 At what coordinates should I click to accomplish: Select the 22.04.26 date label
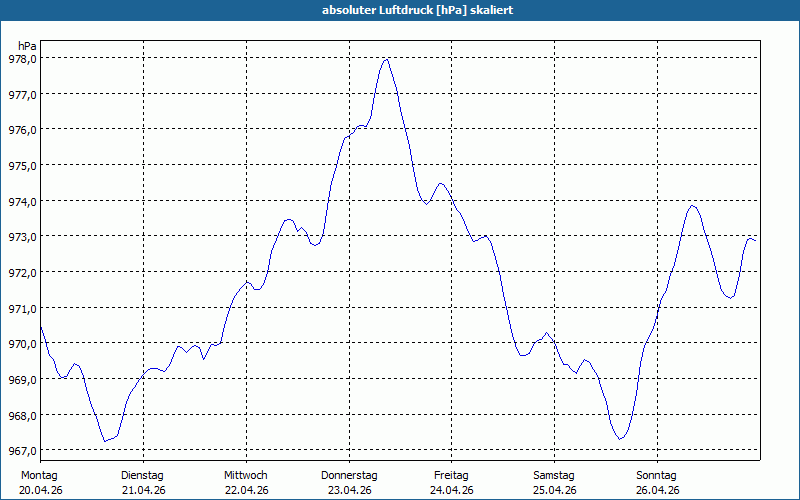click(246, 491)
